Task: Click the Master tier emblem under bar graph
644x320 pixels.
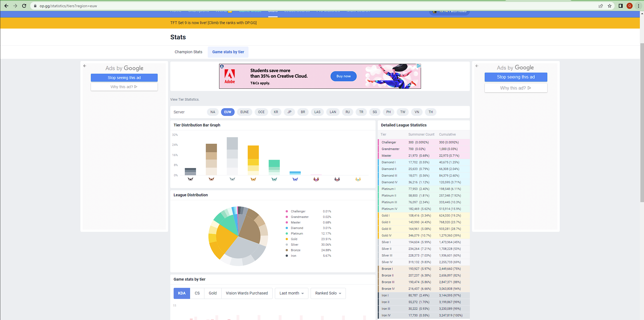Action: (316, 179)
